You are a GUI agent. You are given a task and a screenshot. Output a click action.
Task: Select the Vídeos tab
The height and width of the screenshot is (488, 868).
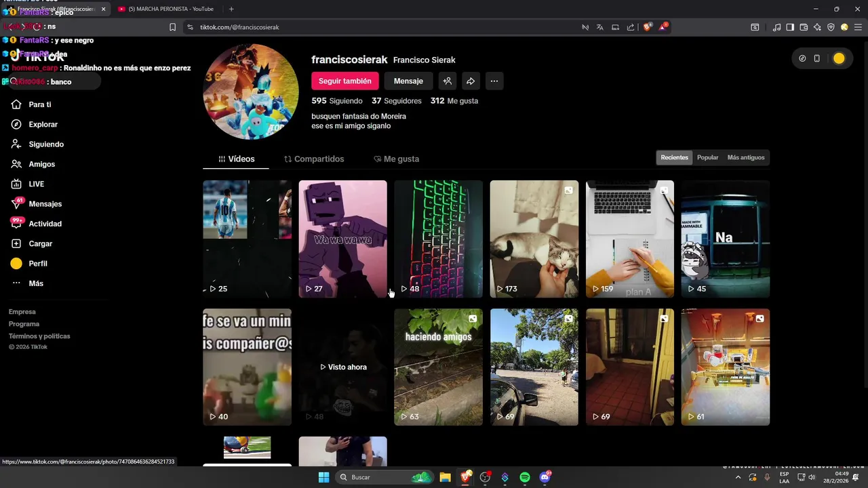(236, 159)
